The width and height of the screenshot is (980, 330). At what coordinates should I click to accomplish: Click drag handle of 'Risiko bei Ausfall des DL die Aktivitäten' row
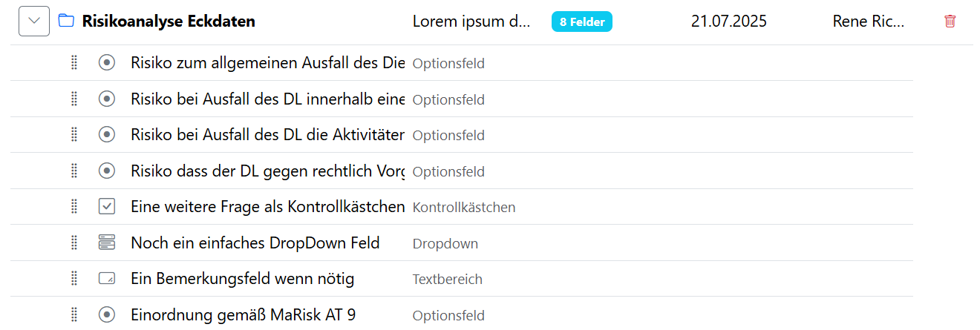pyautogui.click(x=74, y=135)
